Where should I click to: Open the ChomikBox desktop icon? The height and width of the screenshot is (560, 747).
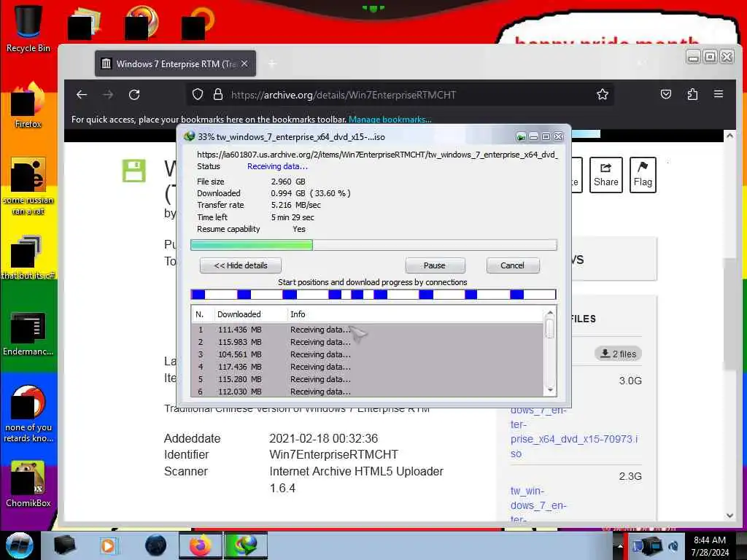(x=28, y=484)
